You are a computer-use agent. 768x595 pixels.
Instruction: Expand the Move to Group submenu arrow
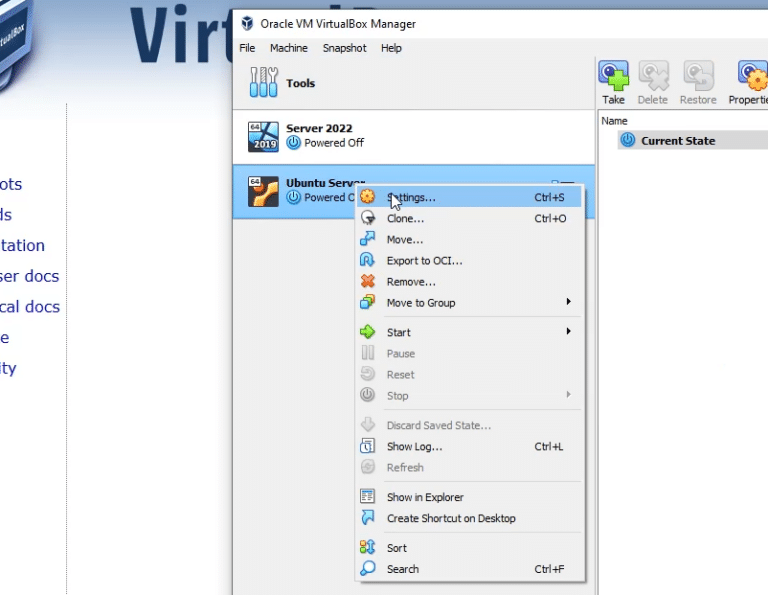click(x=569, y=303)
